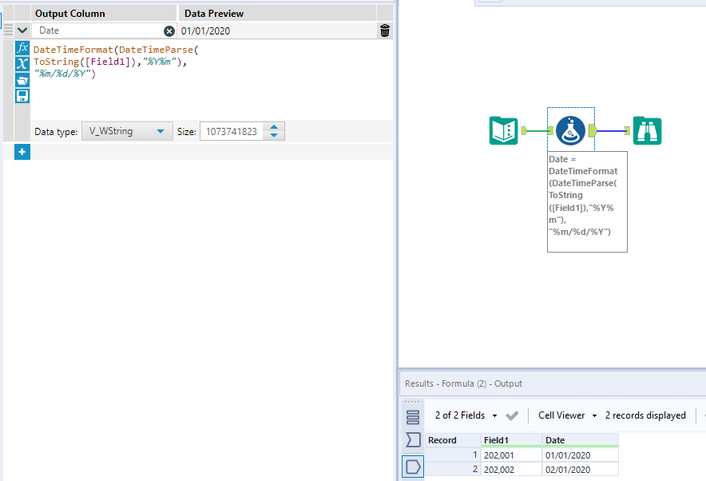Select the cell 02/01/2020 in results
Viewport: 706px width, 481px height.
pos(580,469)
